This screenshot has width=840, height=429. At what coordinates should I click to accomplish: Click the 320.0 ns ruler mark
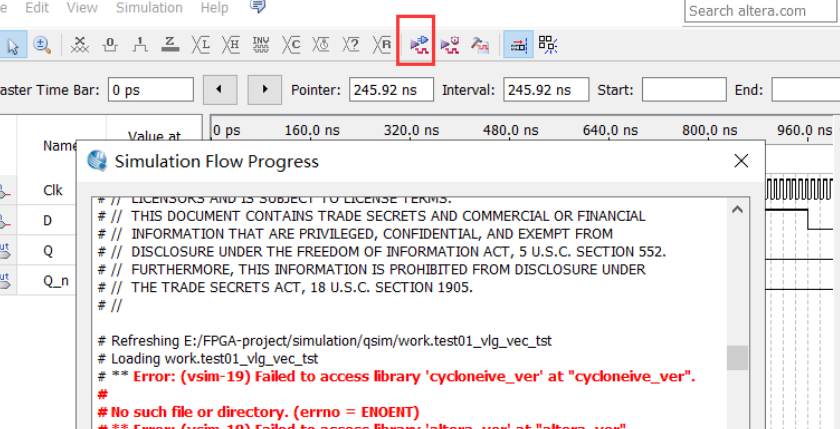(x=411, y=130)
